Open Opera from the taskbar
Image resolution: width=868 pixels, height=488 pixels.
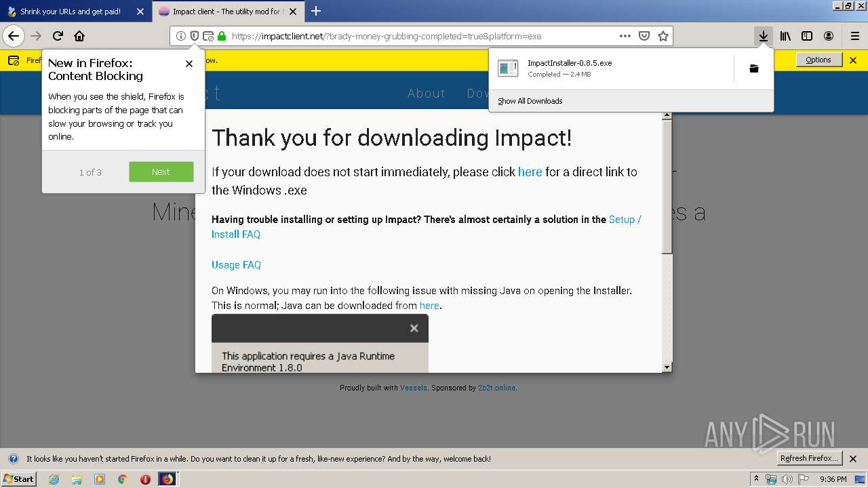point(145,479)
